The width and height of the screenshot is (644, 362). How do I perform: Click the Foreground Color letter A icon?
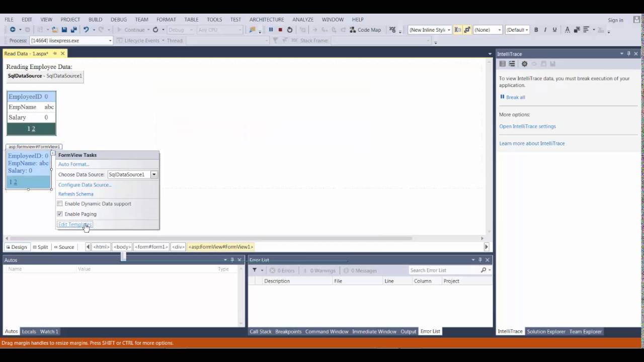(x=567, y=30)
